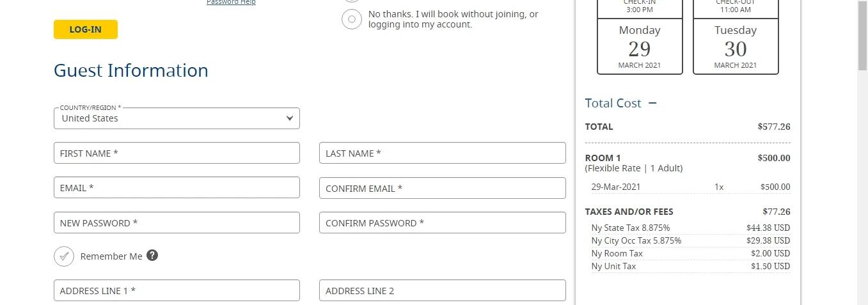Click the 29-Mar-2021 room rate row
Viewport: 868px width, 305px height.
690,187
